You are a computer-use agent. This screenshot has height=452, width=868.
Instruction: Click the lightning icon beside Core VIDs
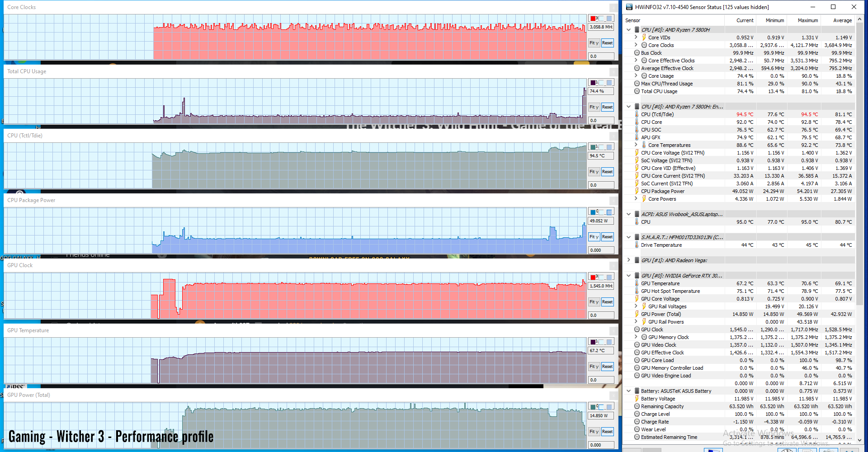pos(644,38)
